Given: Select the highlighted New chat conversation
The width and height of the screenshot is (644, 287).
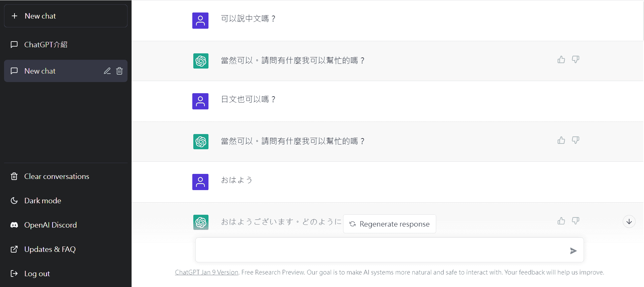Looking at the screenshot, I should [x=54, y=71].
